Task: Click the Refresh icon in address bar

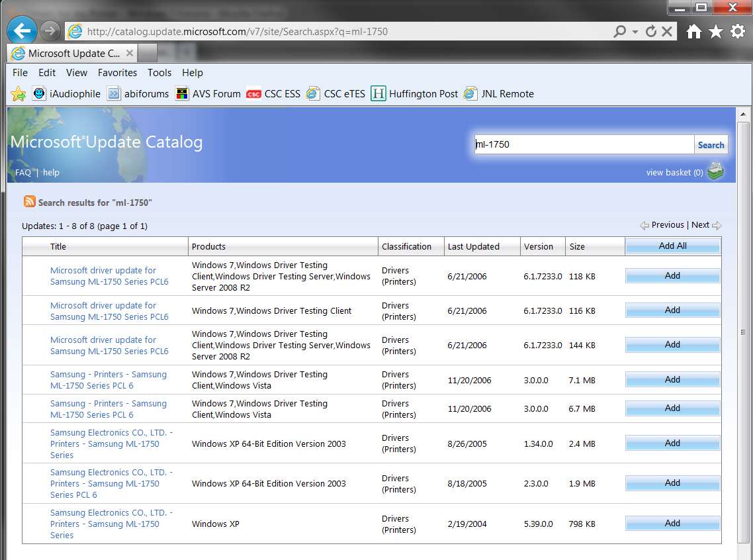Action: tap(650, 32)
